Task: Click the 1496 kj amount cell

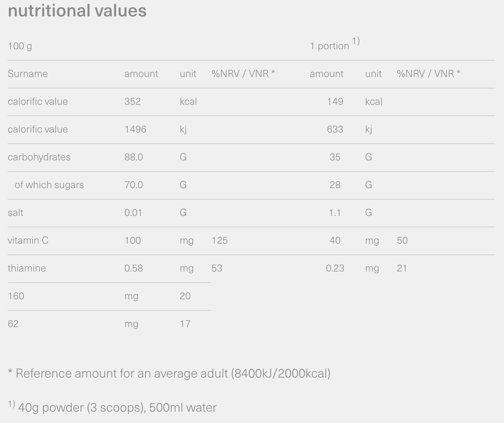Action: tap(135, 129)
